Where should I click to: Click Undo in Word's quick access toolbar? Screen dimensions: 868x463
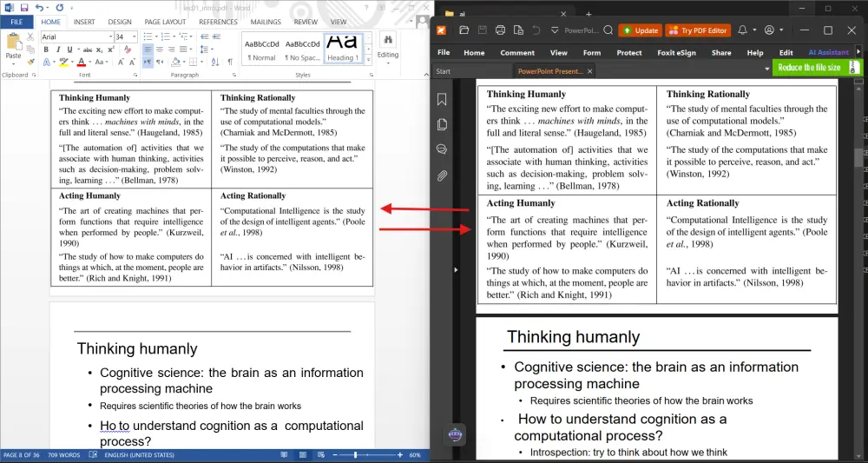pos(39,8)
